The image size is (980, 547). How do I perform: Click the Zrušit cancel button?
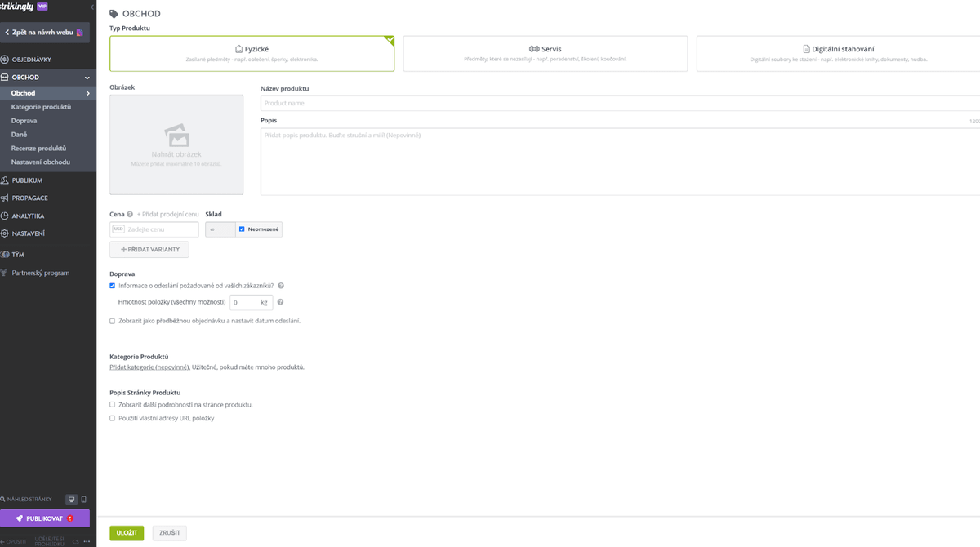pos(170,533)
